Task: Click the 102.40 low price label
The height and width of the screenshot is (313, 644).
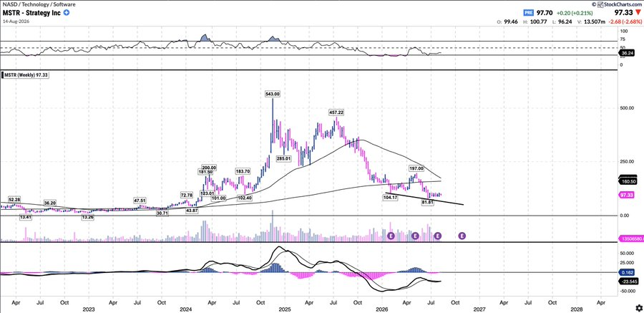Action: tap(245, 198)
